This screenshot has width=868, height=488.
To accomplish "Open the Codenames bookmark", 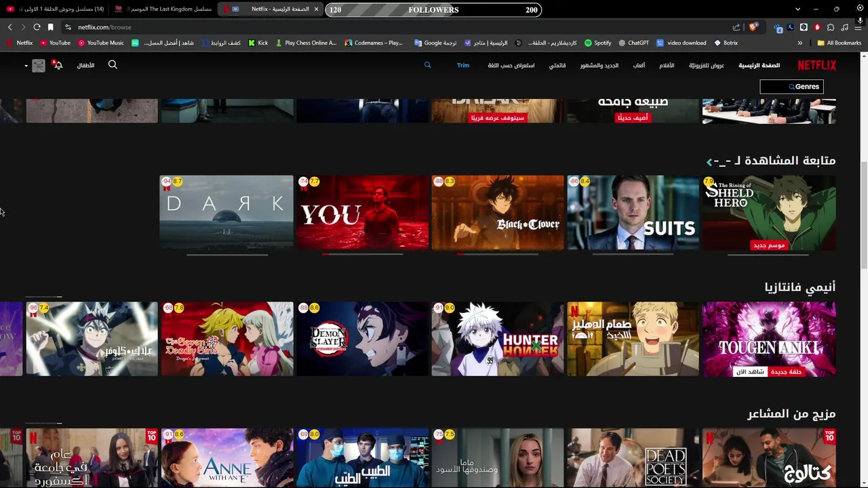I will [x=374, y=43].
